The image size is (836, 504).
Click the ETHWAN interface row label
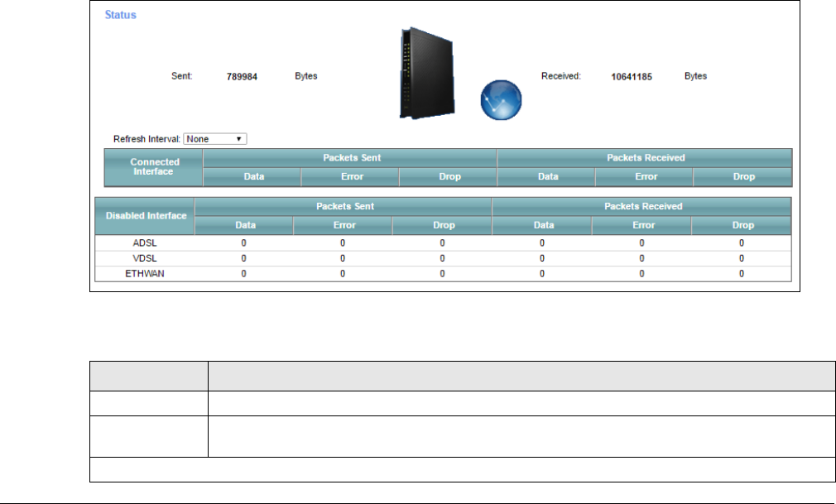(145, 274)
